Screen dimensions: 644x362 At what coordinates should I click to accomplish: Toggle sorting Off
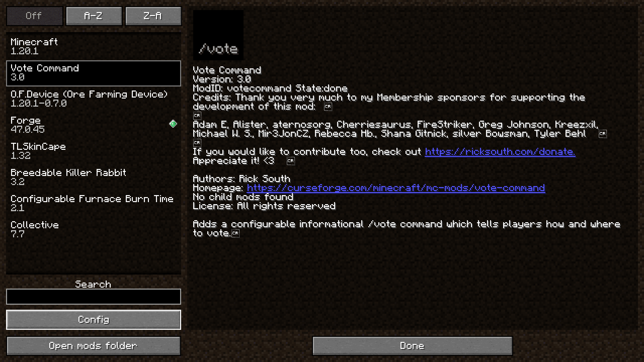click(34, 15)
